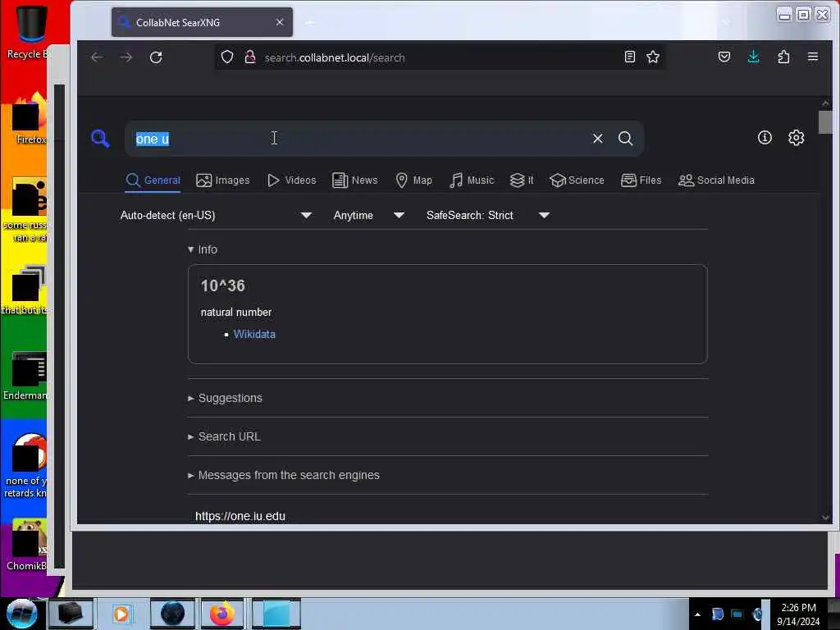
Task: Open the media player taskbar icon
Action: tap(121, 614)
